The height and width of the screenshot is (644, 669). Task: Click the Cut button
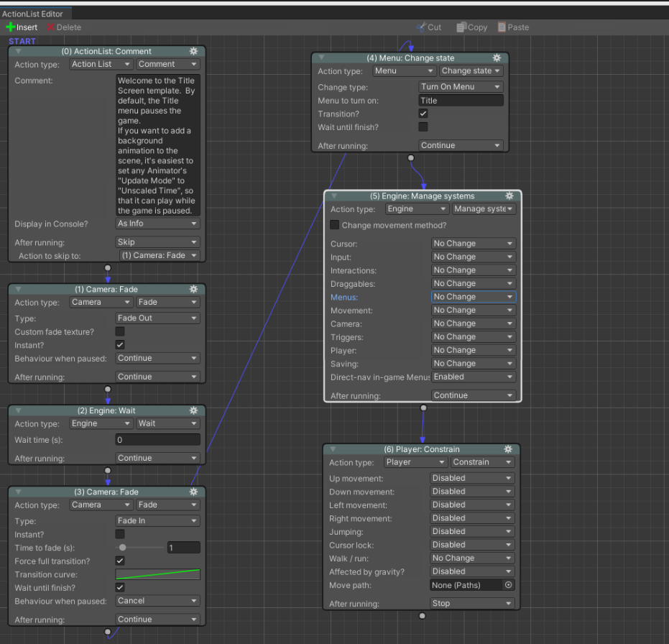point(429,27)
